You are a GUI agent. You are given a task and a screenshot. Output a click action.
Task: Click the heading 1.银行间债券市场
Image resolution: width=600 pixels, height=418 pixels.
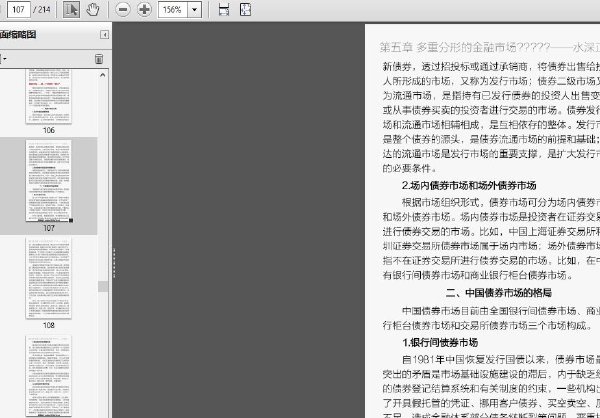pos(440,343)
